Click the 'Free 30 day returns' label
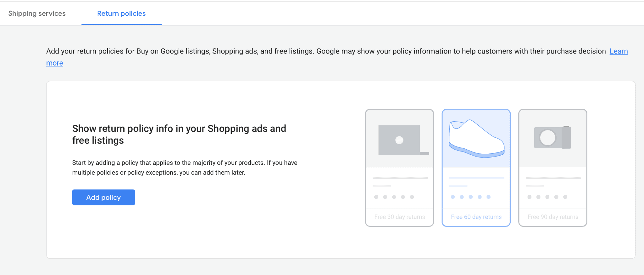The image size is (644, 275). (399, 217)
